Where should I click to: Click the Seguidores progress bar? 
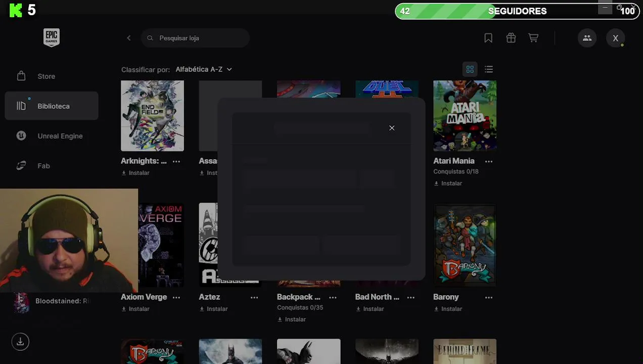pos(517,11)
